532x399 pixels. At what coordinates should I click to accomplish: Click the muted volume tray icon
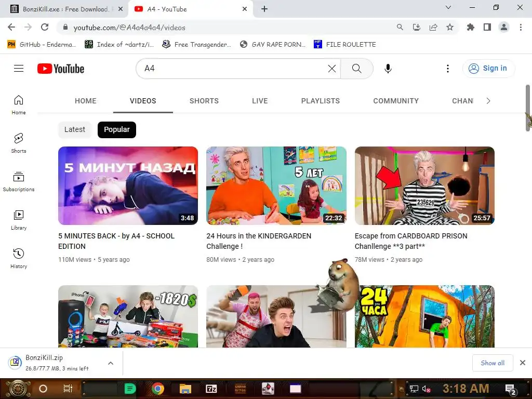click(426, 389)
